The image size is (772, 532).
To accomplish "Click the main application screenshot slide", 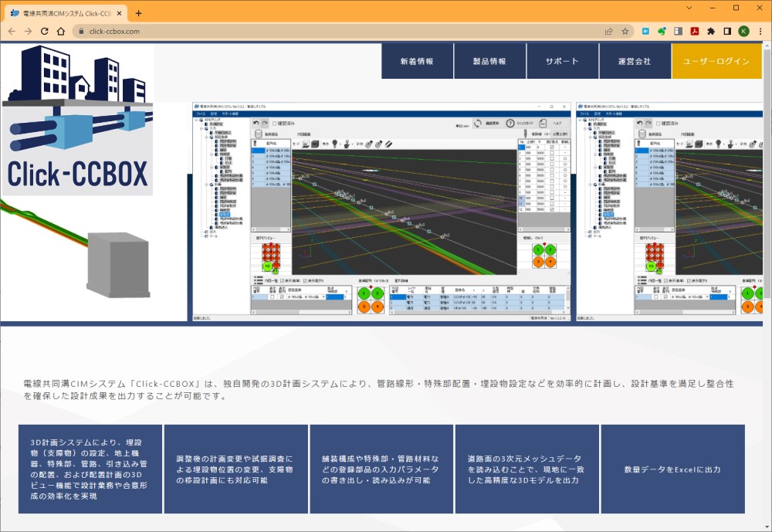I will 381,212.
